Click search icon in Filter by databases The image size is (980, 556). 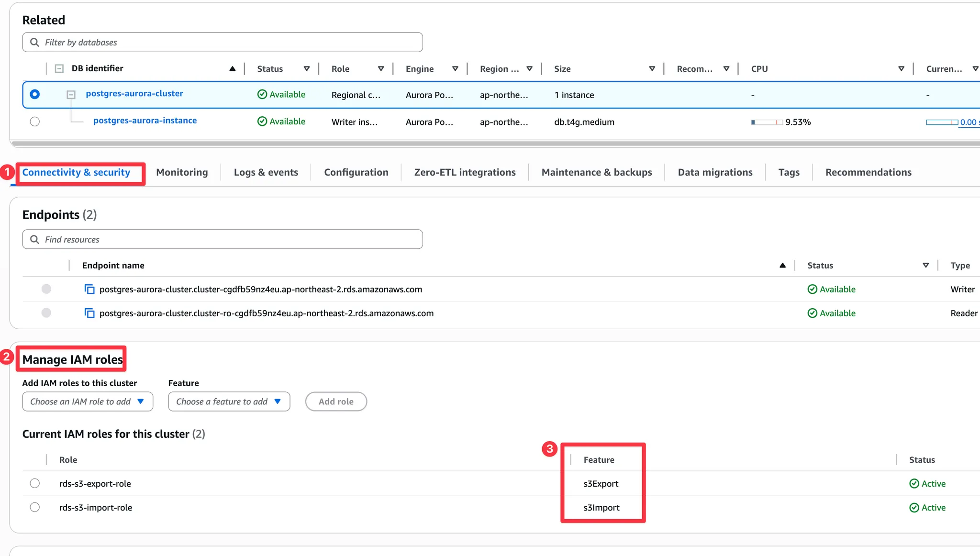point(34,42)
